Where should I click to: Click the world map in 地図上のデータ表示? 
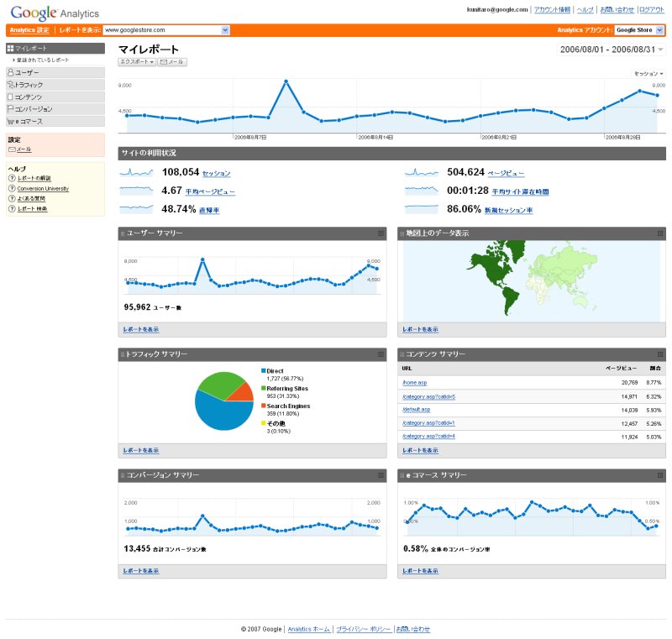pyautogui.click(x=531, y=281)
